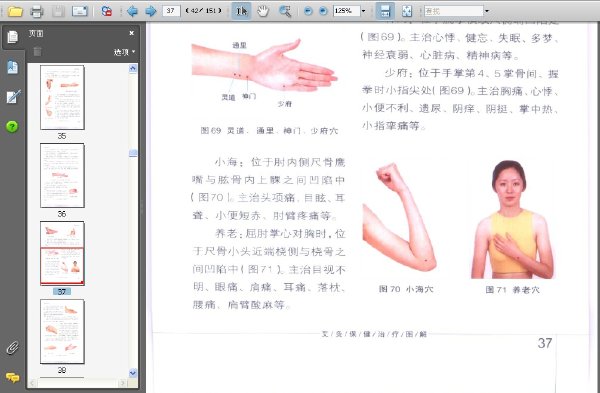This screenshot has height=393, width=600.
Task: Open the collaboration icon with red badge
Action: (107, 11)
